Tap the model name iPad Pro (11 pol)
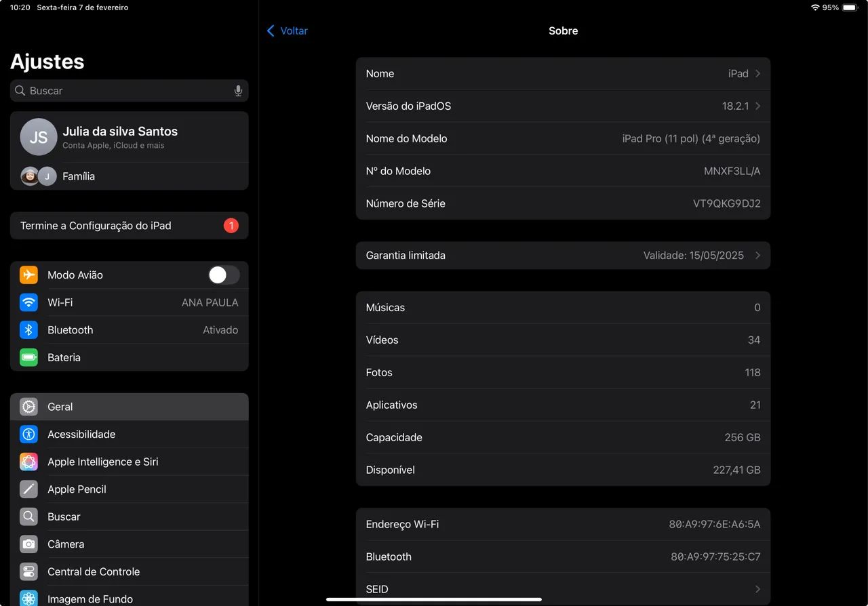This screenshot has width=868, height=606. (691, 138)
